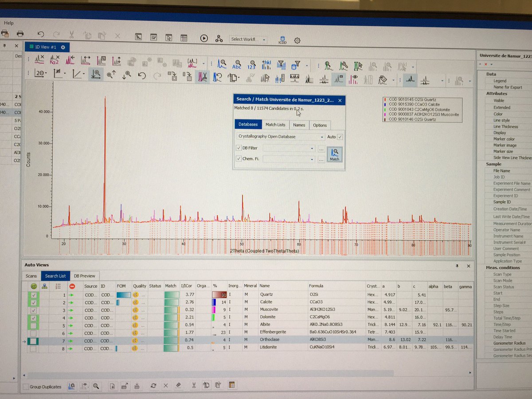This screenshot has height=399, width=532.
Task: Click the refresh icon in bottom Search List toolbar
Action: click(x=153, y=386)
